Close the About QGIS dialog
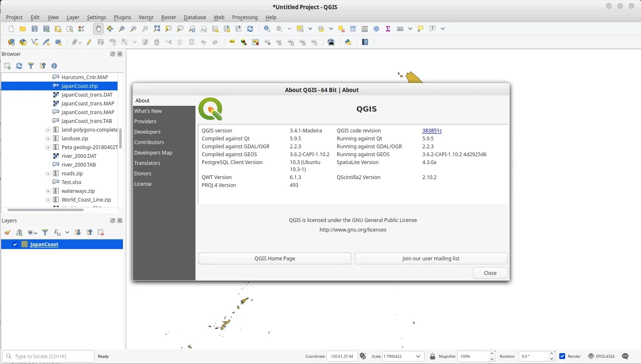This screenshot has width=641, height=364. (490, 273)
